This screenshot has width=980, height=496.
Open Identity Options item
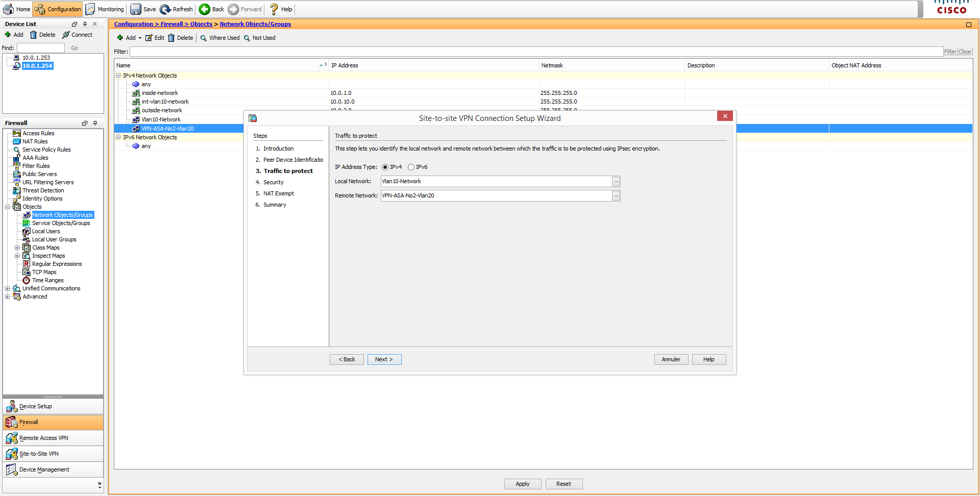point(42,199)
